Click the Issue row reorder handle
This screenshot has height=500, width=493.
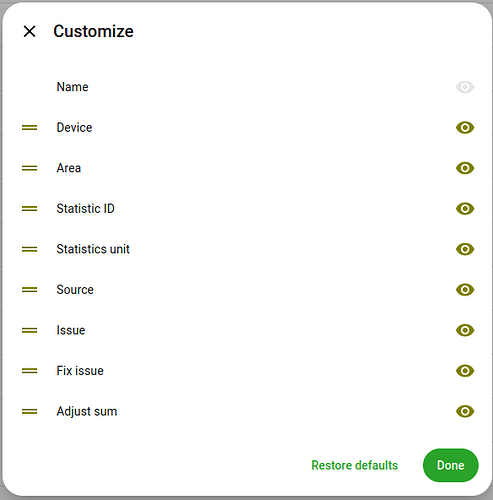(x=30, y=330)
